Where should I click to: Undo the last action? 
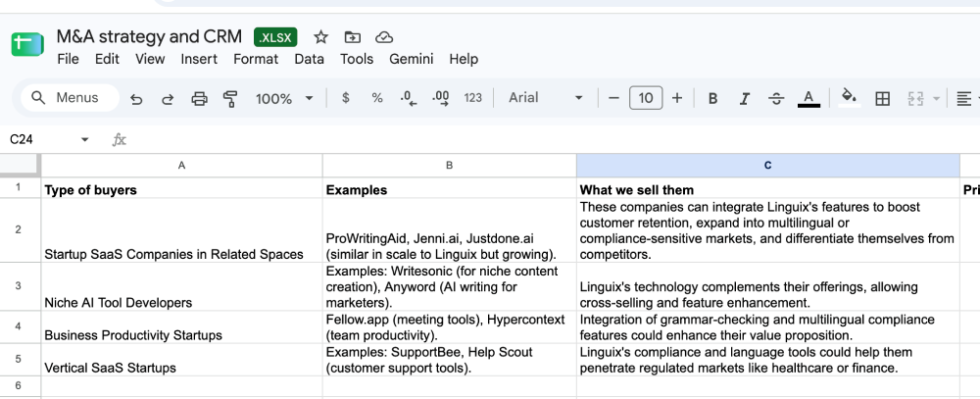pyautogui.click(x=136, y=98)
